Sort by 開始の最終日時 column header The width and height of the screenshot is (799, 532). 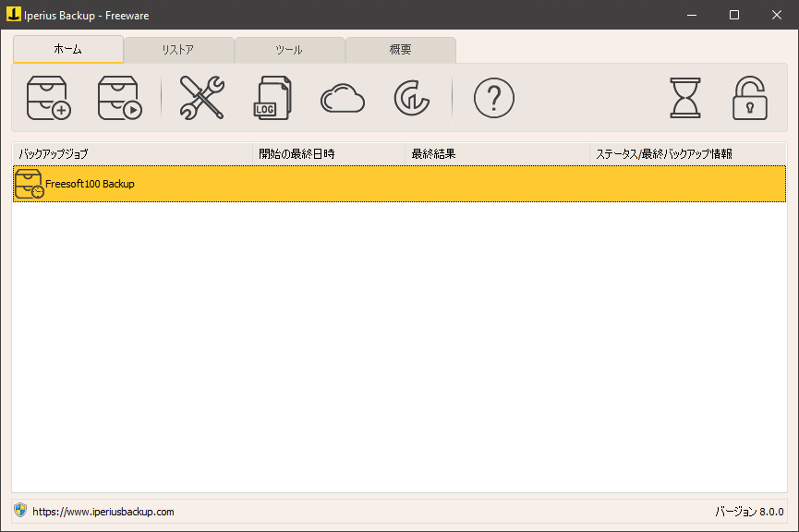tap(329, 154)
